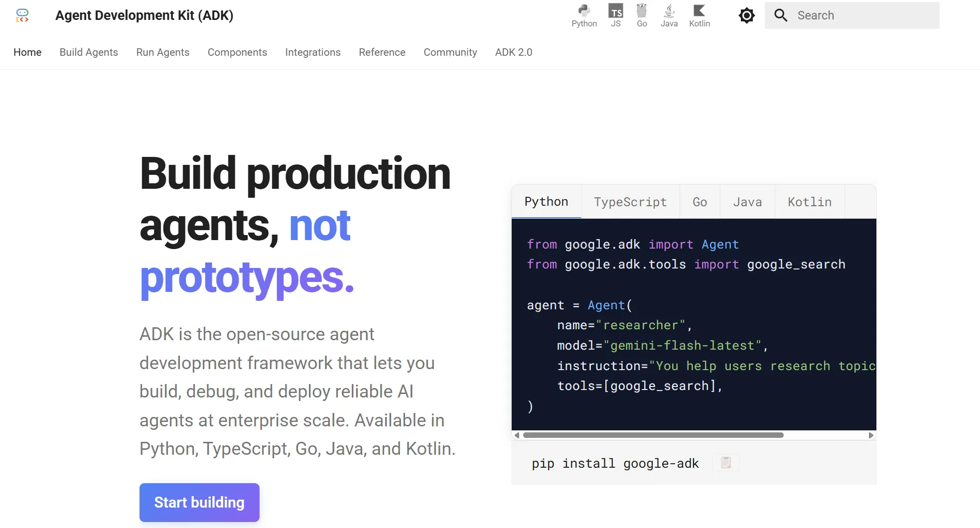Click the 'from google.adk.tools import google_search' line
Image resolution: width=980 pixels, height=528 pixels.
coord(686,264)
